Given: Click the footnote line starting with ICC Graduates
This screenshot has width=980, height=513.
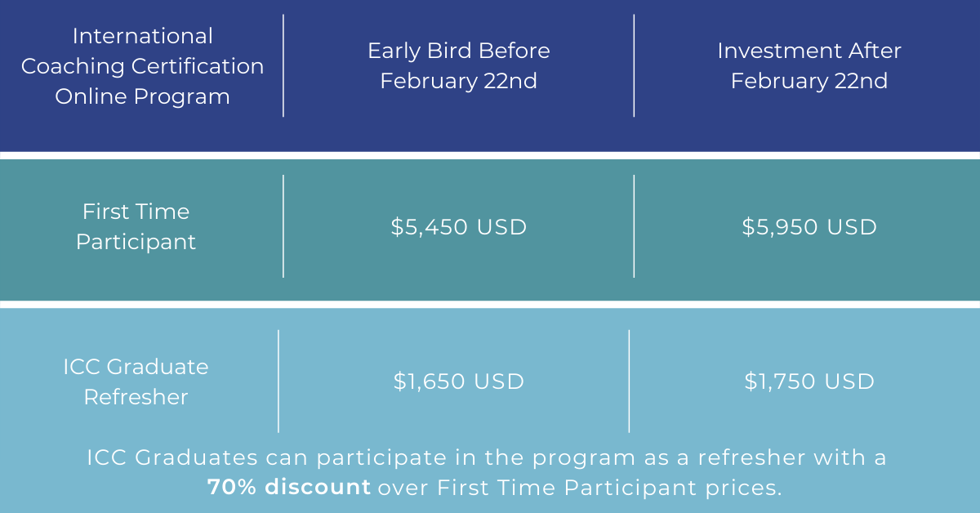Looking at the screenshot, I should 486,458.
